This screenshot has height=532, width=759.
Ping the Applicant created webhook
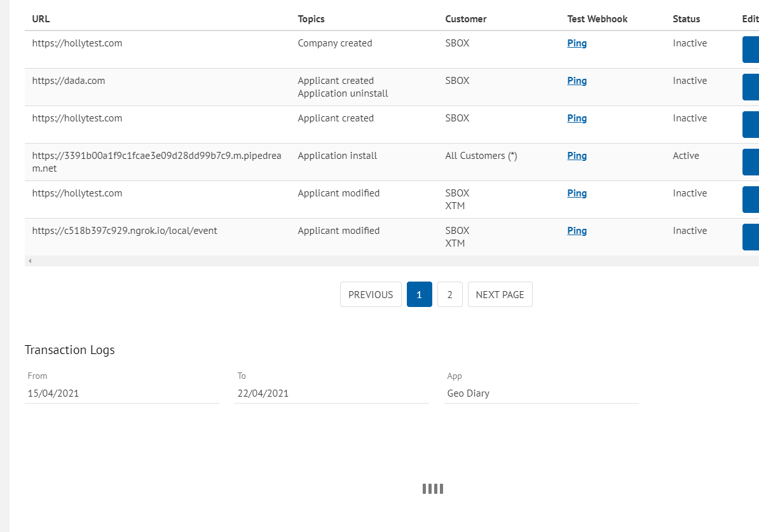tap(577, 118)
